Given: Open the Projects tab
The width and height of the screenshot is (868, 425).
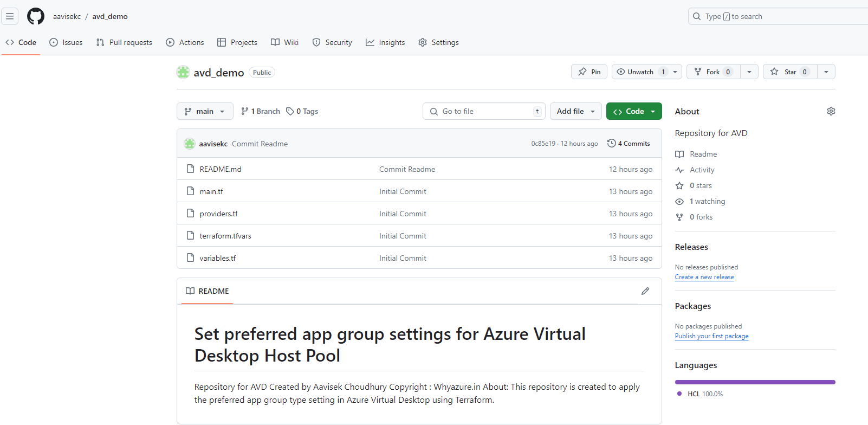Looking at the screenshot, I should (237, 42).
